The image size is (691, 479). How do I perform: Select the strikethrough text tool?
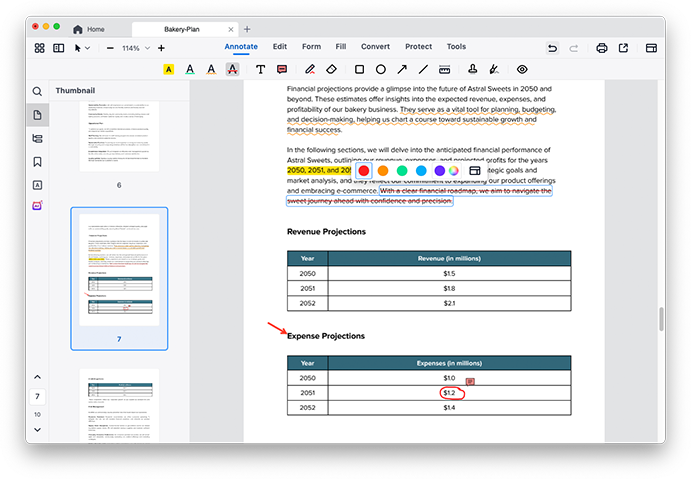(232, 70)
